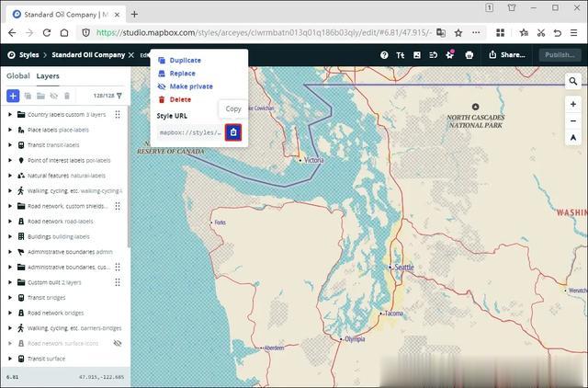This screenshot has height=388, width=588.
Task: Reset map bearing with compass arrow button
Action: pos(573,138)
